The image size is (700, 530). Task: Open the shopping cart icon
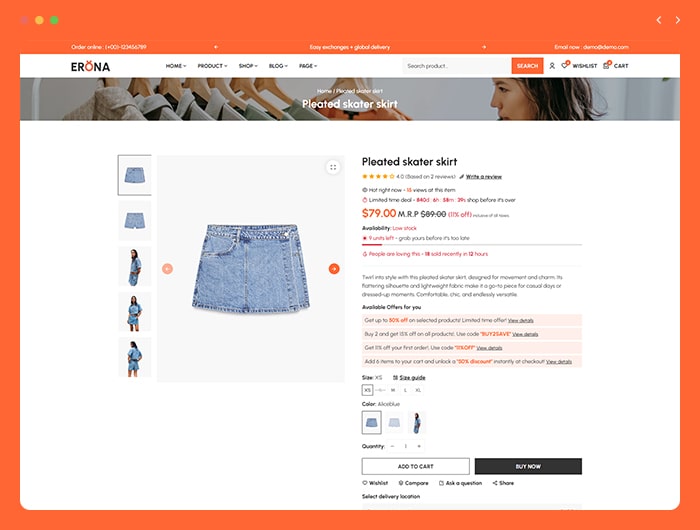tap(606, 66)
